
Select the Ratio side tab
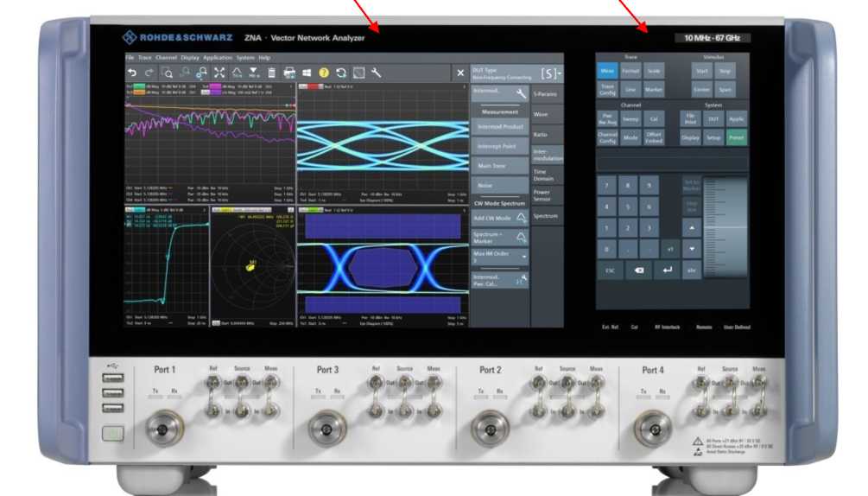coord(547,135)
